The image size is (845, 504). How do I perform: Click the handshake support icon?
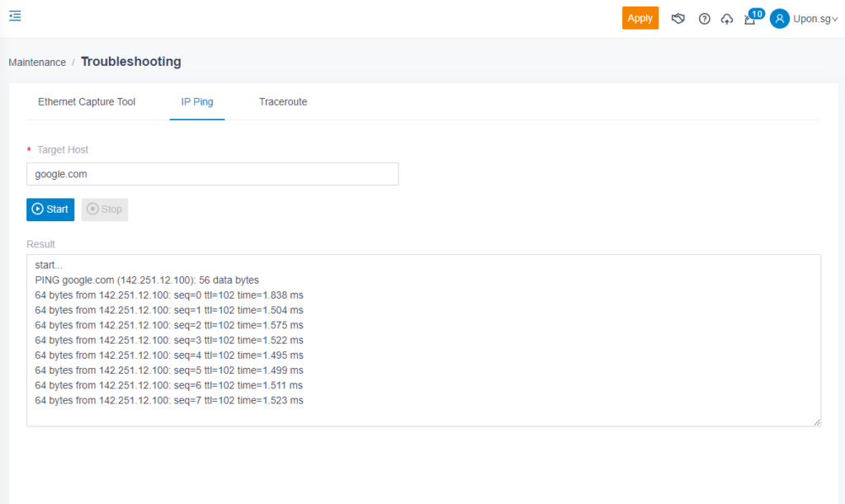click(678, 18)
